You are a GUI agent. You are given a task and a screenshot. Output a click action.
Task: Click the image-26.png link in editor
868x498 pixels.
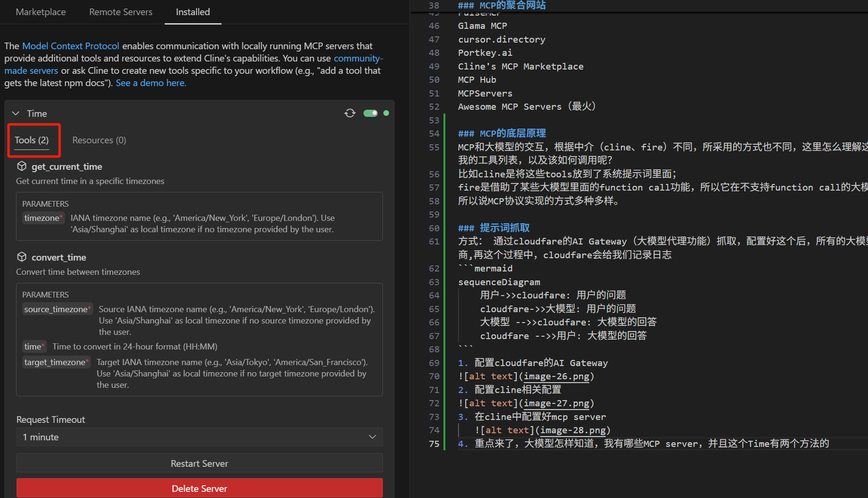tap(556, 376)
